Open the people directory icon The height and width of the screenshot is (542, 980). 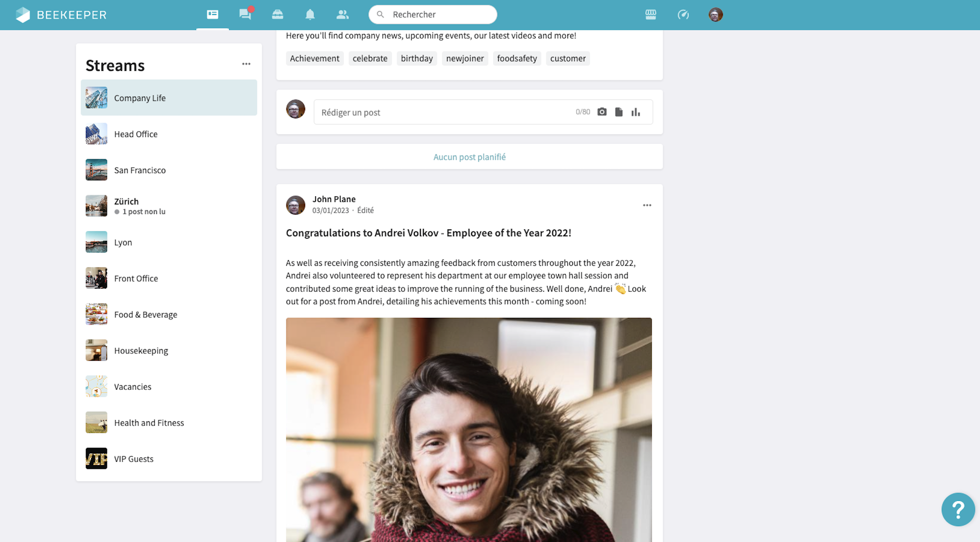coord(342,15)
